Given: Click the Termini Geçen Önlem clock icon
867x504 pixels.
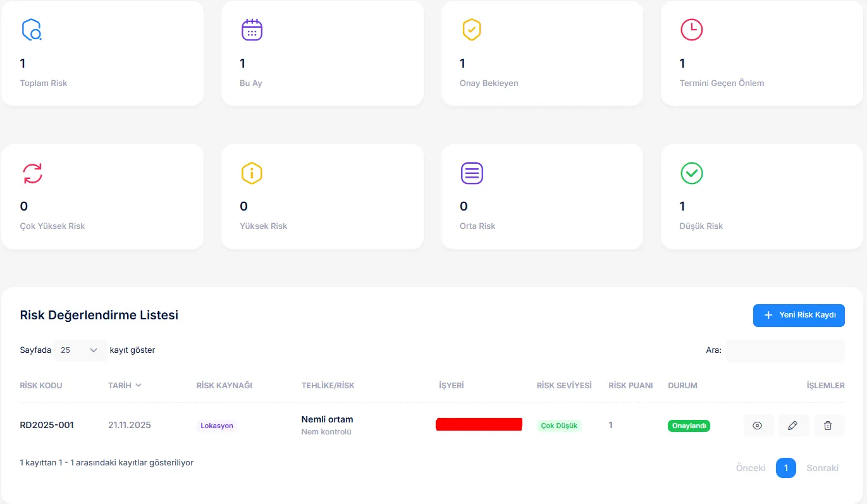Looking at the screenshot, I should pos(691,30).
